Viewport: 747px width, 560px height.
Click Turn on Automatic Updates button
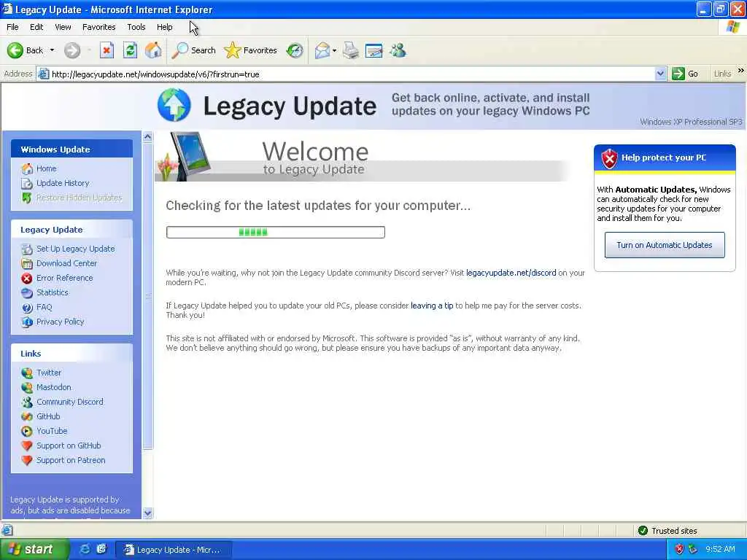(665, 245)
